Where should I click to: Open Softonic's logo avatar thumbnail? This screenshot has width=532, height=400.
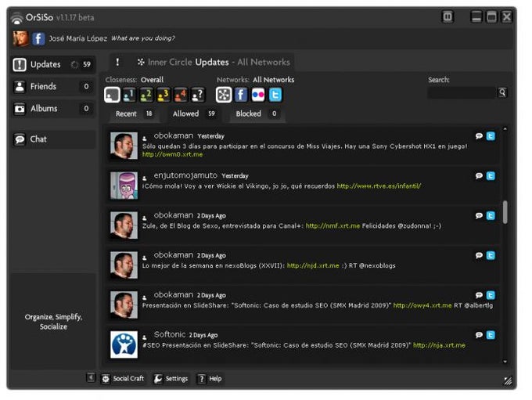pyautogui.click(x=124, y=344)
